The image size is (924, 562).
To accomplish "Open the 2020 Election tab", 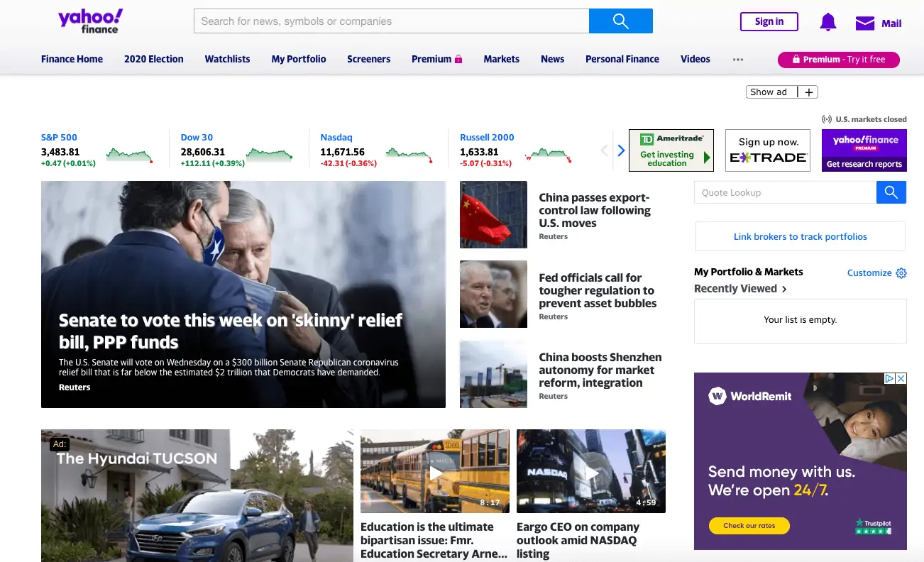I will pyautogui.click(x=154, y=59).
